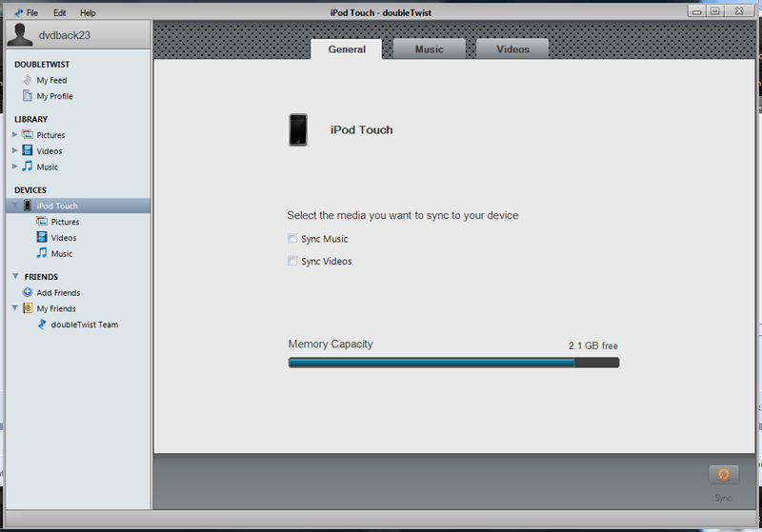This screenshot has height=532, width=762.
Task: Close the doubleTwist window
Action: click(739, 11)
